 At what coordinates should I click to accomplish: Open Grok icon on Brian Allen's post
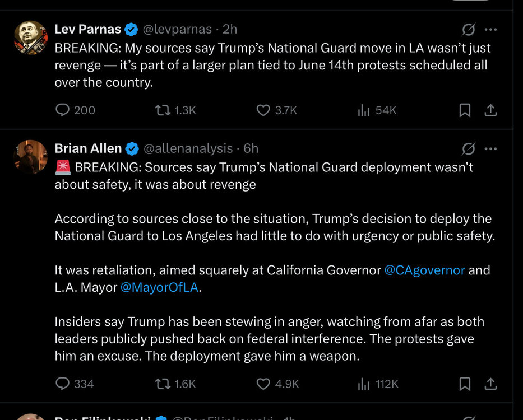tap(469, 148)
